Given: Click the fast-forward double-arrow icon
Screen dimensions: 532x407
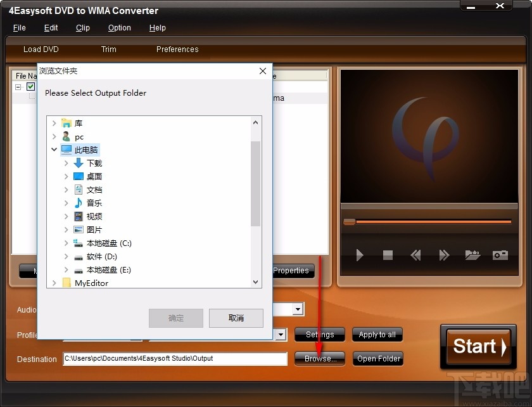Looking at the screenshot, I should pos(443,255).
